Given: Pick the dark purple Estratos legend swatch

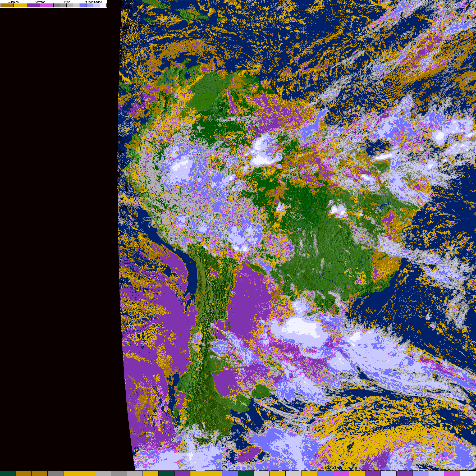Looking at the screenshot, I should [34, 5].
